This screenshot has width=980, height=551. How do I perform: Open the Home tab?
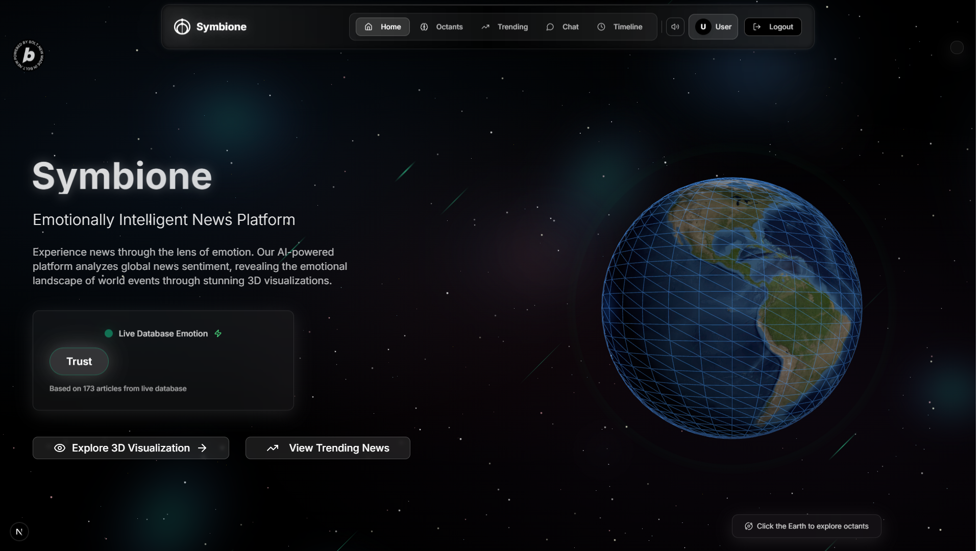[x=382, y=27]
